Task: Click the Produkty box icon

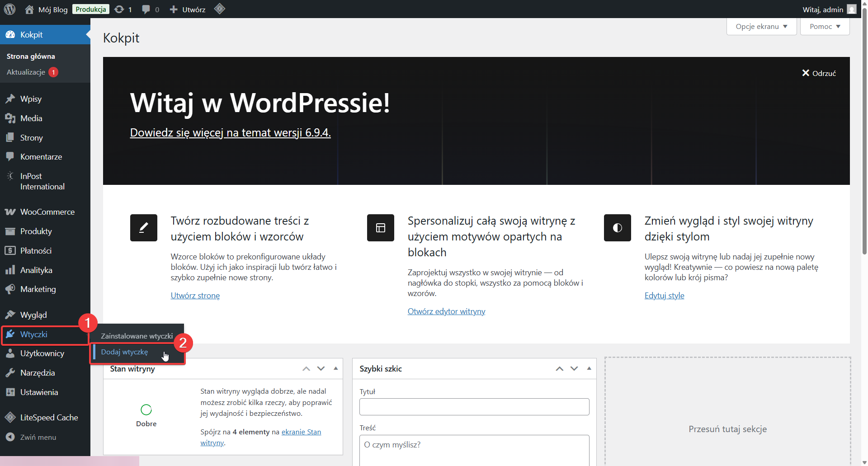Action: 10,231
